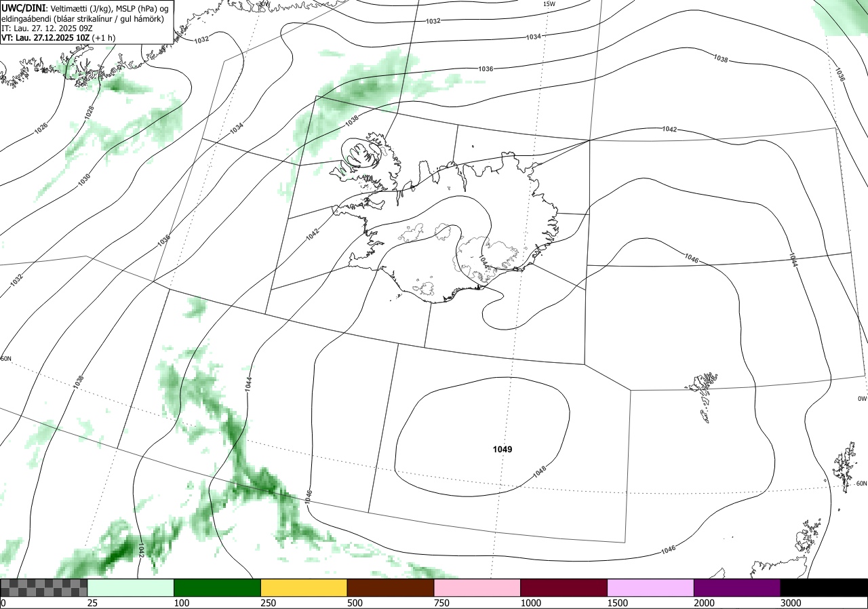Pick the dark red 1000–1500 legend swatch
This screenshot has height=609, width=868.
click(x=564, y=587)
